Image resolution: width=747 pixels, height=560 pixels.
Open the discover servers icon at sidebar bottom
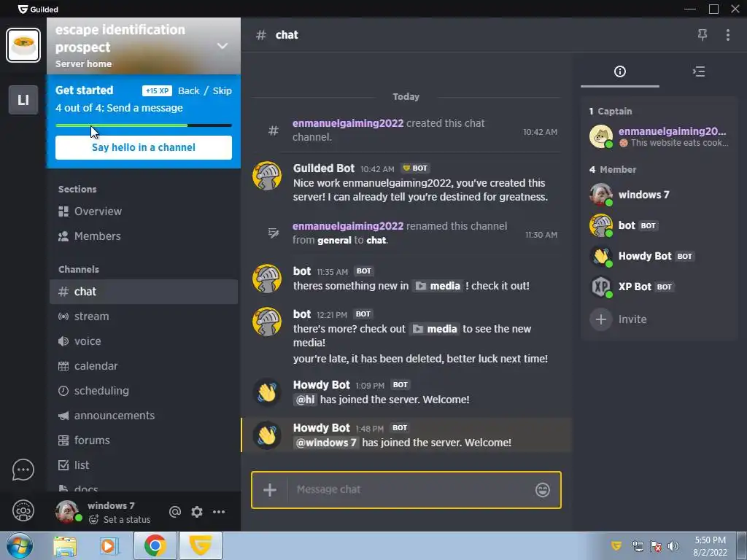click(x=23, y=511)
